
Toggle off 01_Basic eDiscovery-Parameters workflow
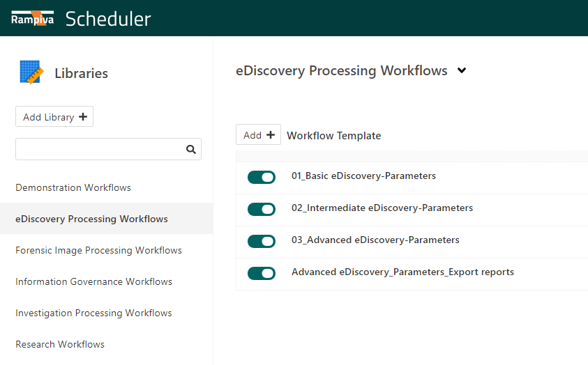(262, 178)
